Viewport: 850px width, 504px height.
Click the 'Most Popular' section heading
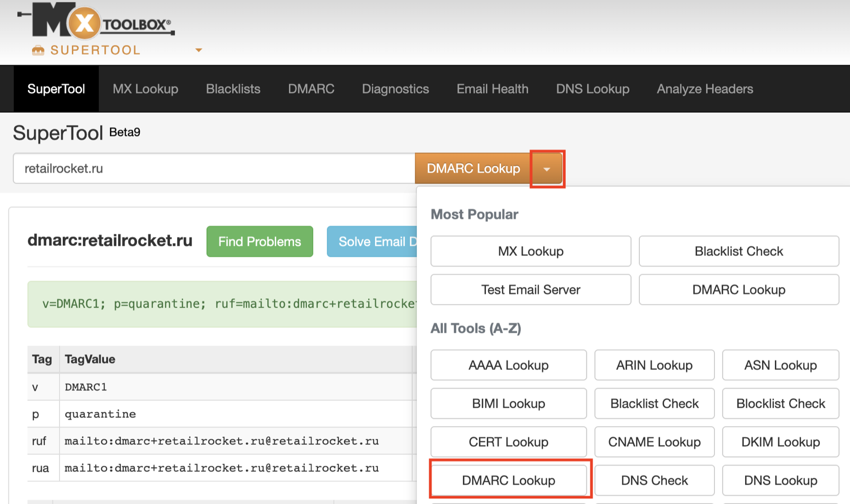(x=475, y=214)
